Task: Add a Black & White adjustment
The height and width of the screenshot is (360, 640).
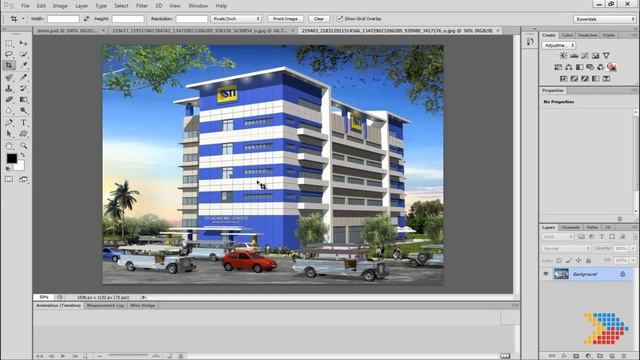Action: click(579, 67)
